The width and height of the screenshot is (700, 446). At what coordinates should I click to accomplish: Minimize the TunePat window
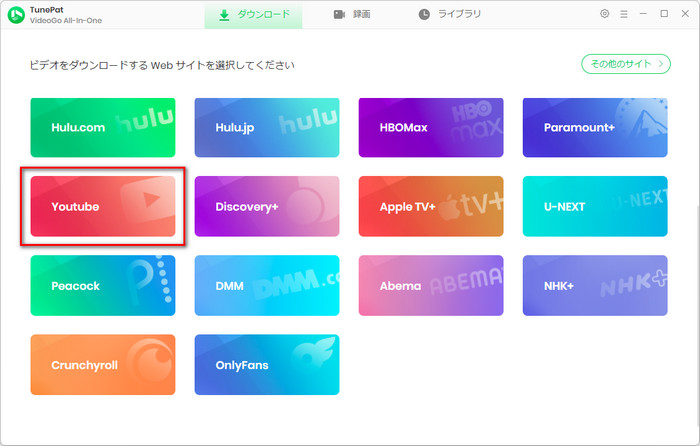click(643, 14)
